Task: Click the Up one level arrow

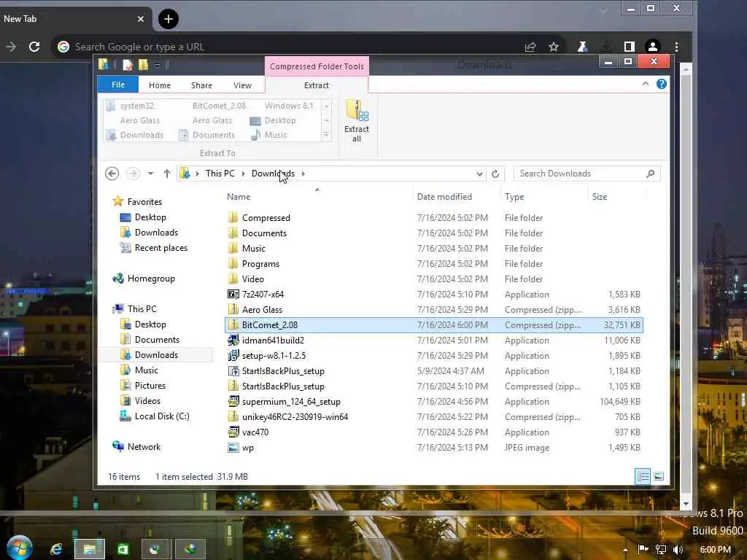Action: pyautogui.click(x=167, y=174)
